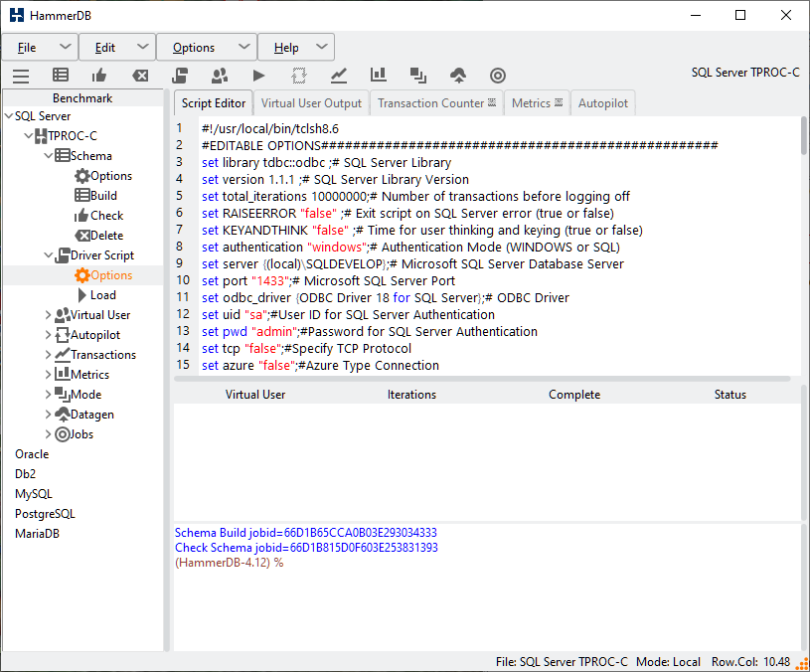Click the dropdown arrow next to File
Viewport: 810px width, 672px height.
65,47
